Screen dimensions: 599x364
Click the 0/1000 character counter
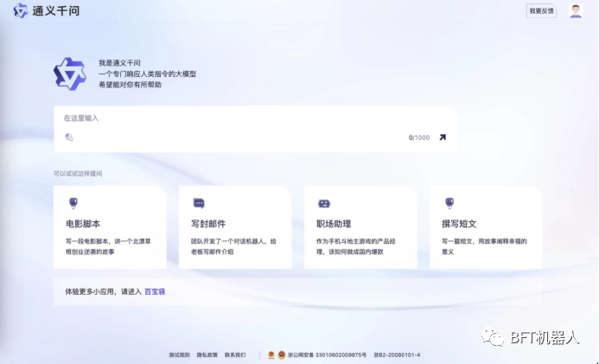[x=418, y=137]
